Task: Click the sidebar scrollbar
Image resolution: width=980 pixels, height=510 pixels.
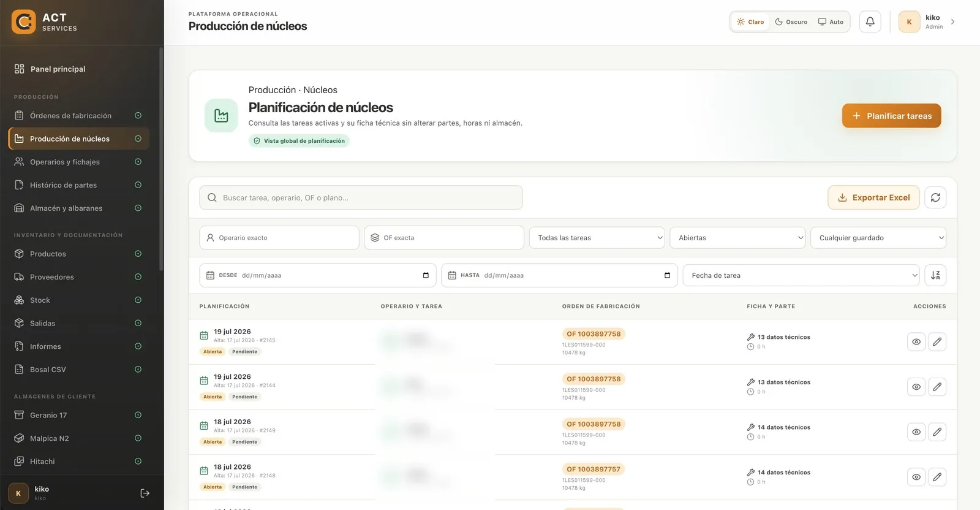Action: (x=161, y=159)
